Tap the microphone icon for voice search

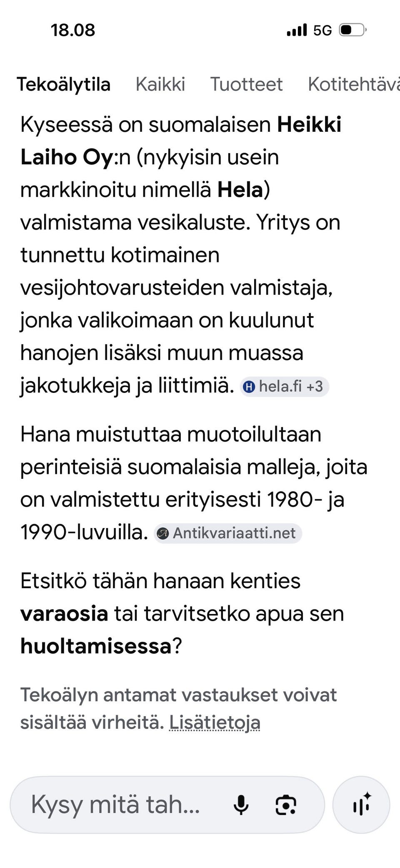click(x=241, y=805)
